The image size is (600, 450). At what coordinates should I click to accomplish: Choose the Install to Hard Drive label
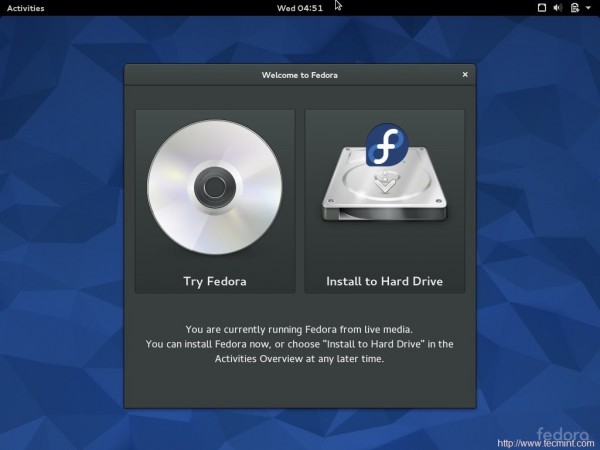click(384, 281)
